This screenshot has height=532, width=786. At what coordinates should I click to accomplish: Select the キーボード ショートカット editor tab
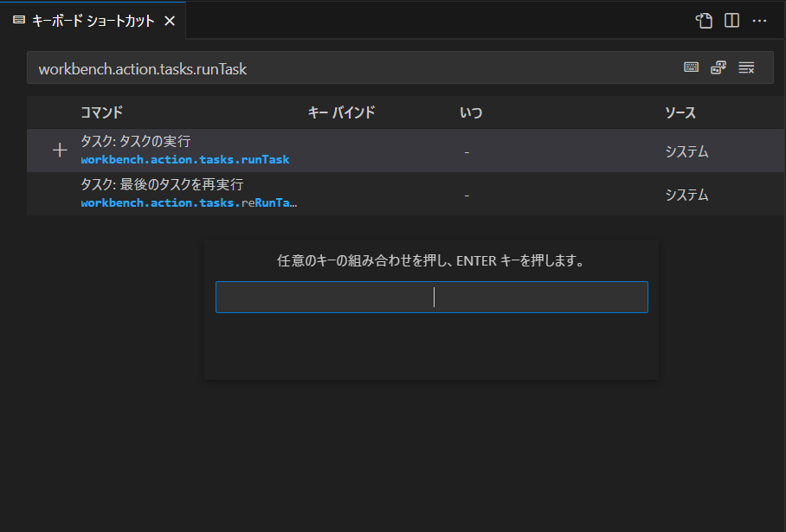point(93,21)
